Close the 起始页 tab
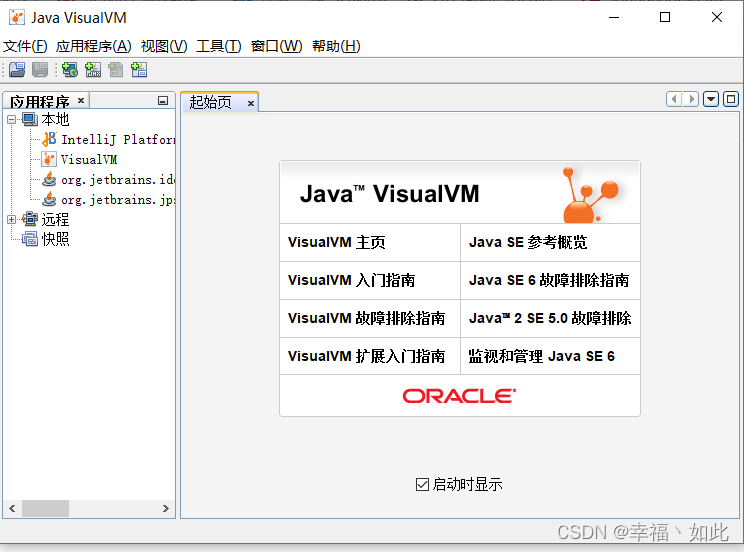 tap(251, 103)
